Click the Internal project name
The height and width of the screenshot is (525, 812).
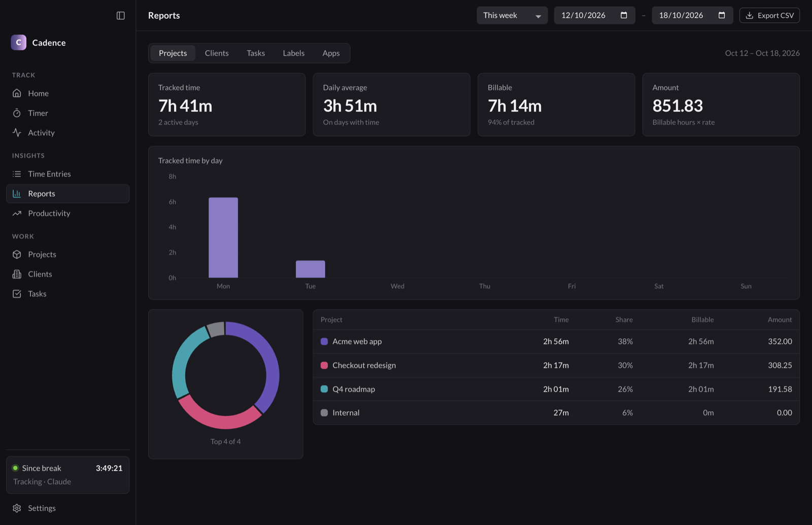pyautogui.click(x=346, y=413)
